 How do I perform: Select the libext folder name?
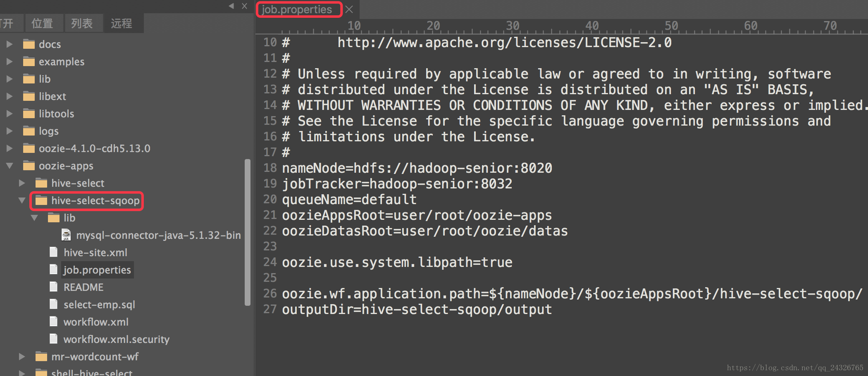(52, 96)
